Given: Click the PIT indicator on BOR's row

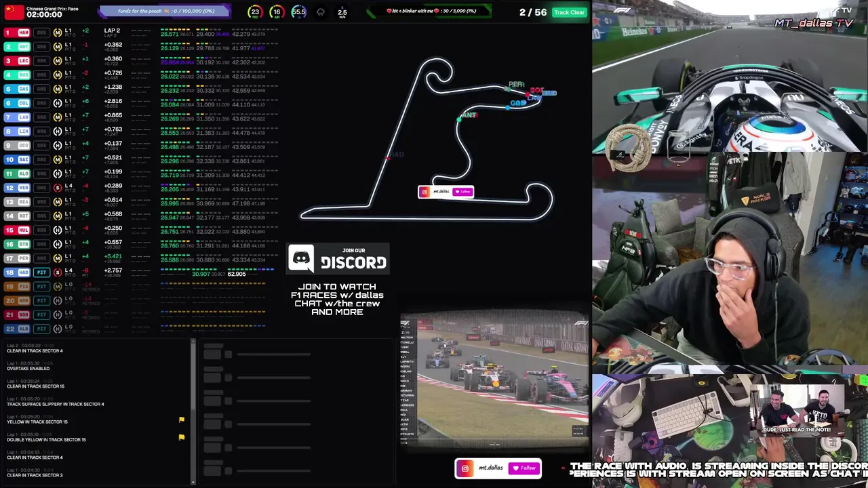Looking at the screenshot, I should click(42, 314).
